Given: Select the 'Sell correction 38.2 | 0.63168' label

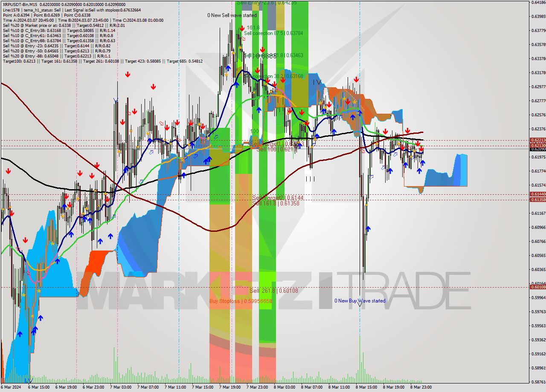Looking at the screenshot, I should click(x=273, y=76).
